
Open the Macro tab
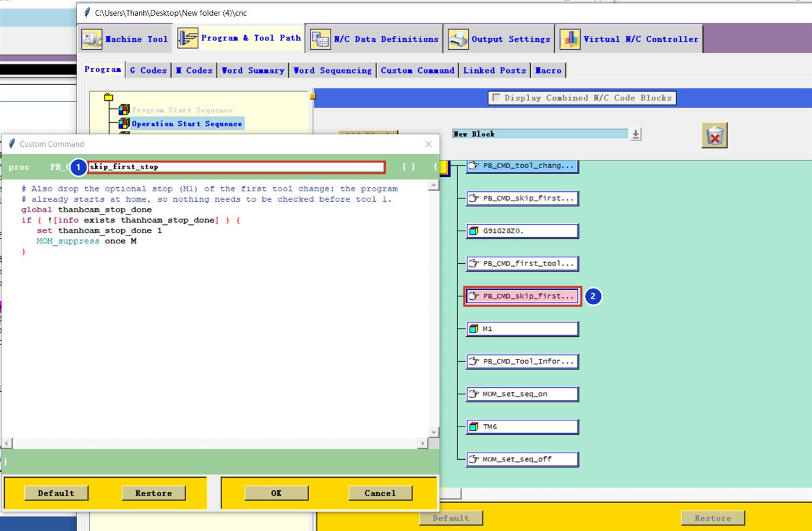(548, 70)
